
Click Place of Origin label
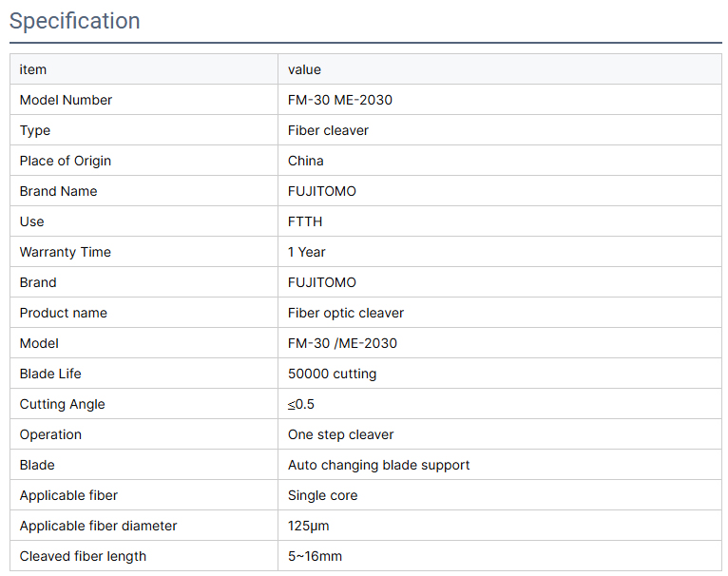[65, 161]
